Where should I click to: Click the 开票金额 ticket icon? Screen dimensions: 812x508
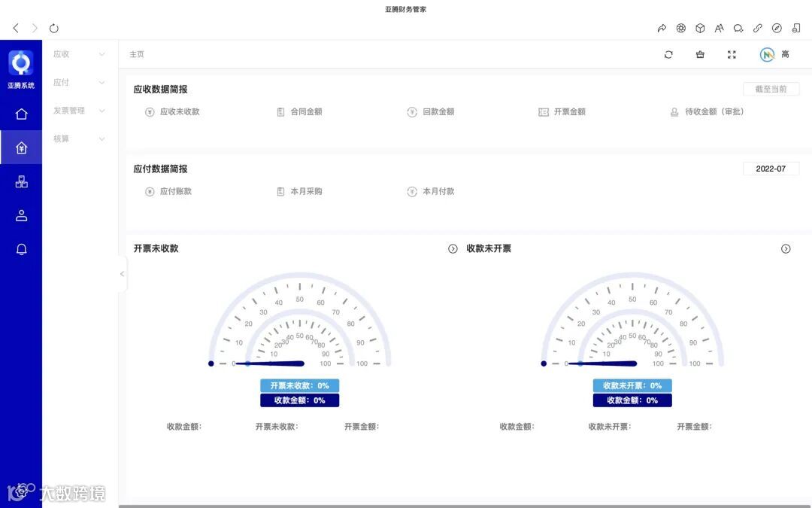click(544, 112)
